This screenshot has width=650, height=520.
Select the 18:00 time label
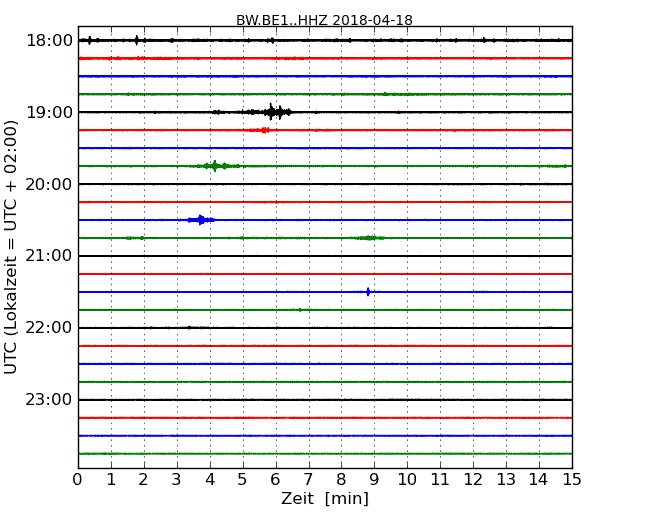coord(49,41)
